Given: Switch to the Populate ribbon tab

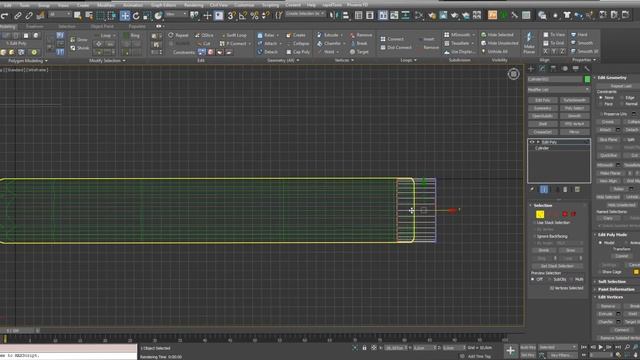Looking at the screenshot, I should coord(137,27).
